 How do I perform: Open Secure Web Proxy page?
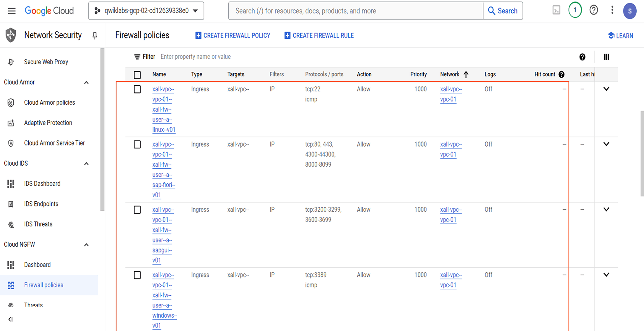(46, 62)
